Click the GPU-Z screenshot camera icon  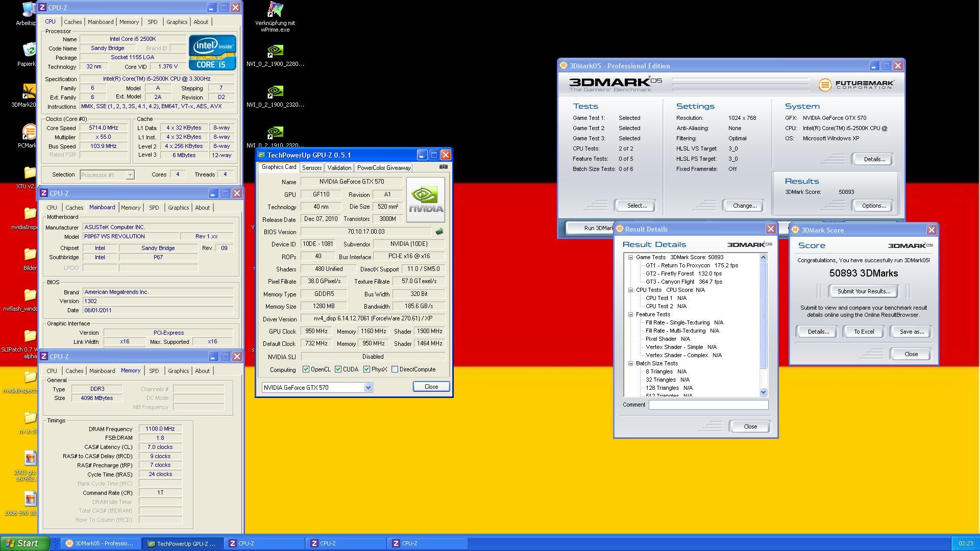click(443, 167)
